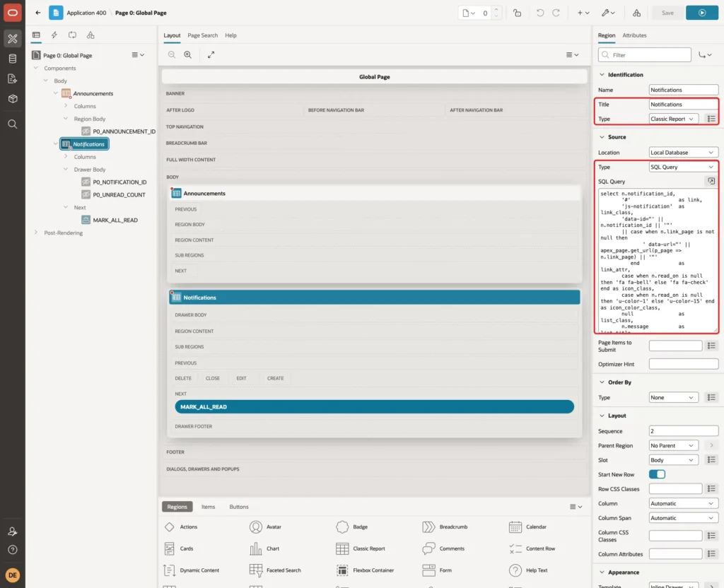
Task: Open the App Builder icon in sidebar
Action: tap(13, 38)
